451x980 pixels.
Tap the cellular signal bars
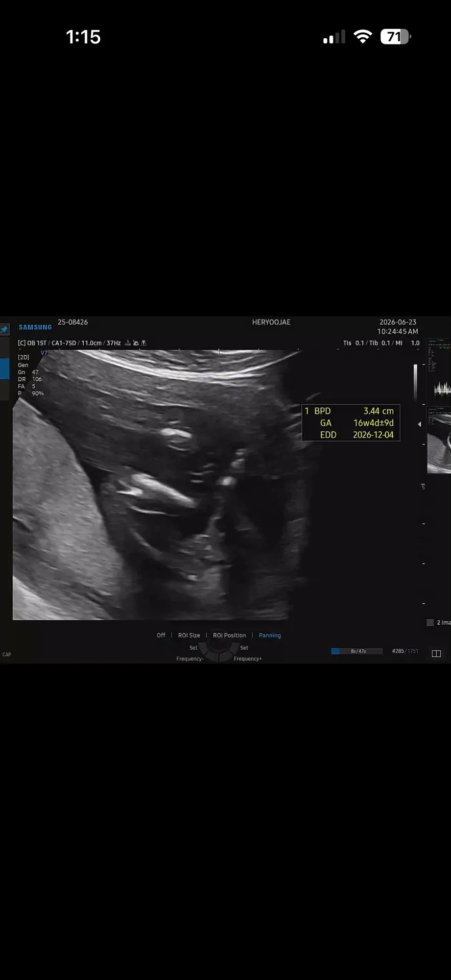(334, 37)
